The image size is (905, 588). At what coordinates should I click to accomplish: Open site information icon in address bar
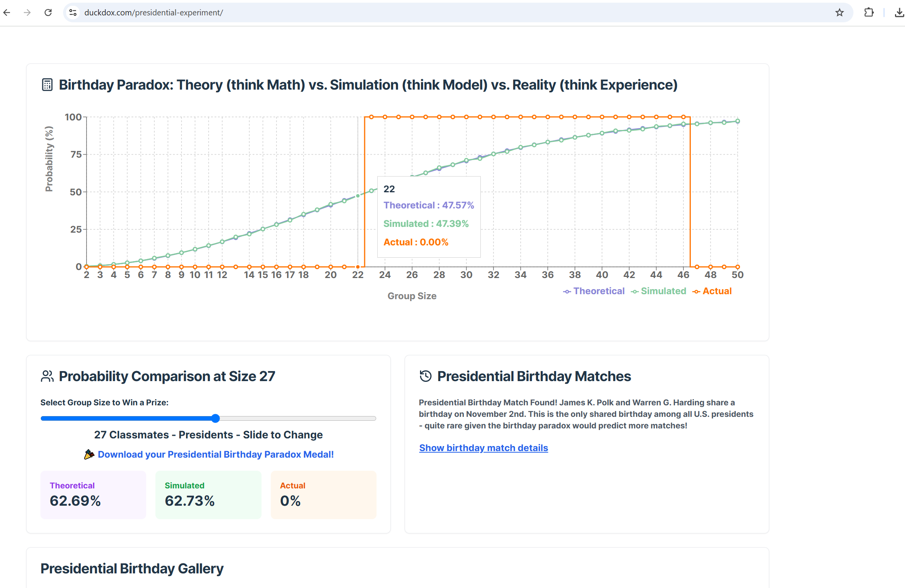73,12
